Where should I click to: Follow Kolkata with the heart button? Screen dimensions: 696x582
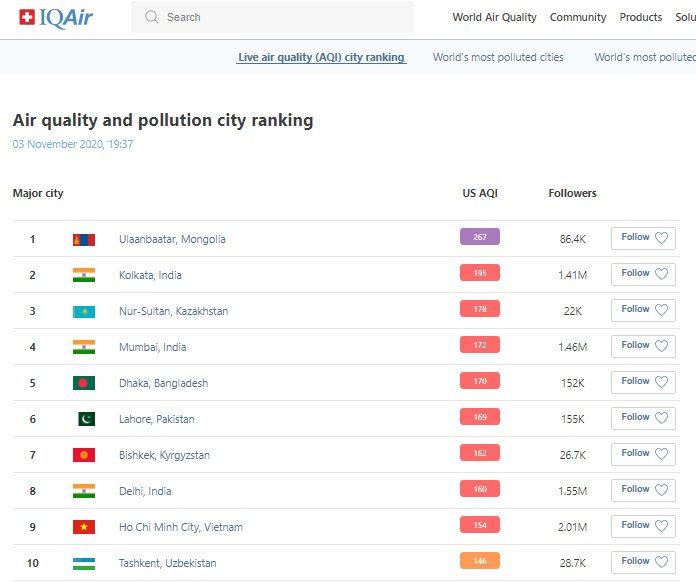(643, 274)
